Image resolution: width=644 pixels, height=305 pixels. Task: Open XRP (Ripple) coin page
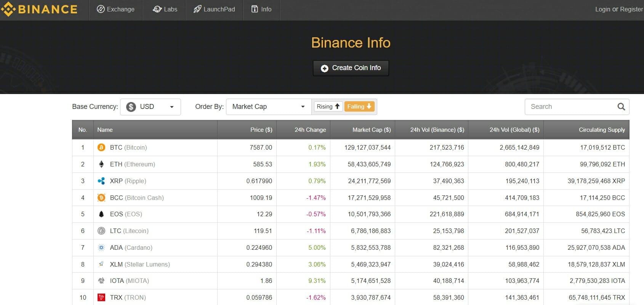(x=128, y=181)
